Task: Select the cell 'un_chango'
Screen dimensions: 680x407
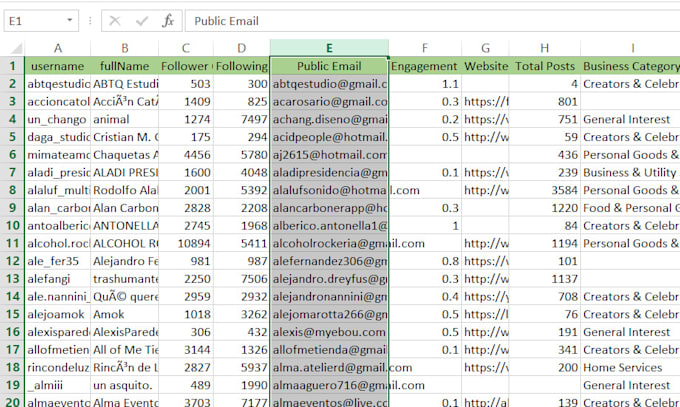Action: 58,119
